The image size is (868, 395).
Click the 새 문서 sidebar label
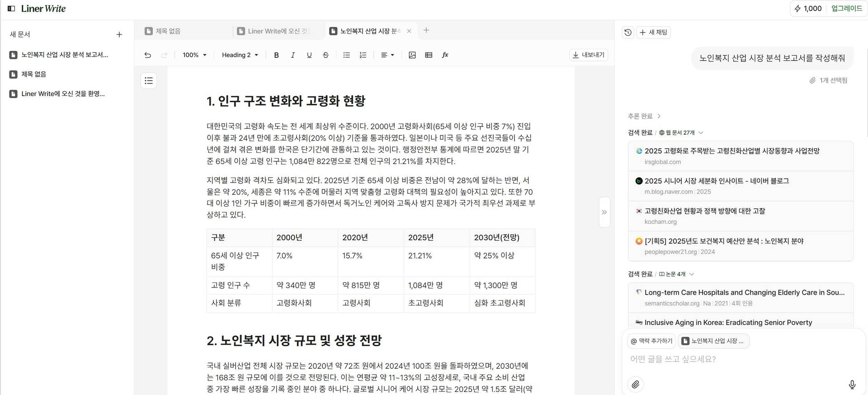(x=20, y=34)
